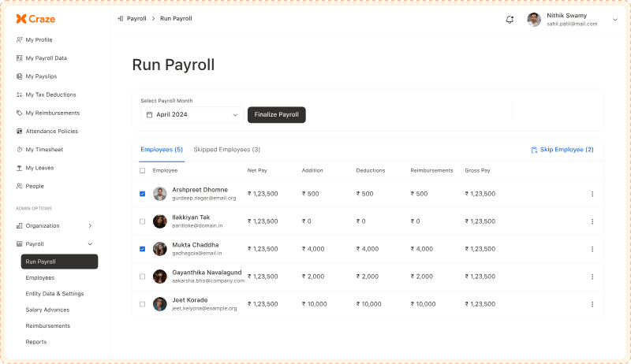The width and height of the screenshot is (631, 364).
Task: Click My Leaves sidebar icon
Action: click(x=19, y=168)
